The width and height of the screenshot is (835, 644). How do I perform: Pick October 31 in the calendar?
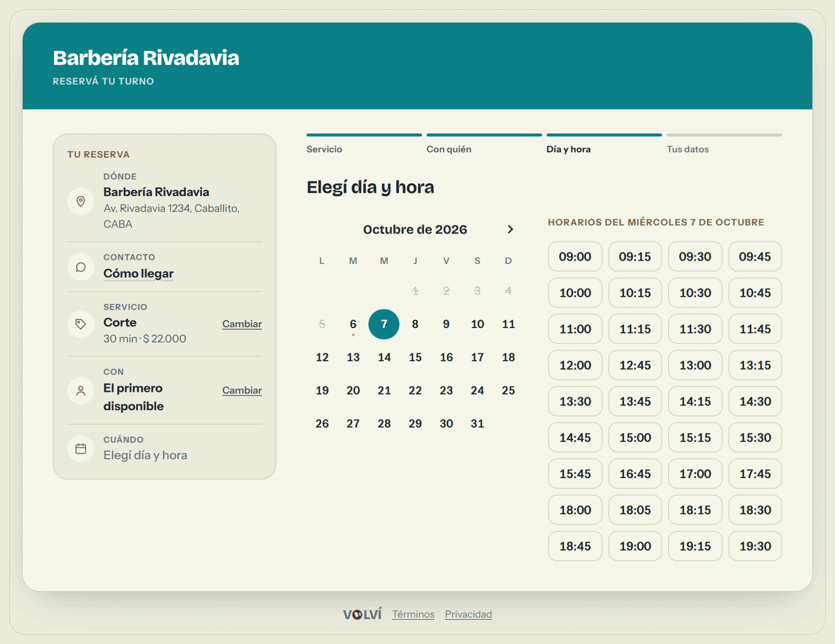coord(477,423)
